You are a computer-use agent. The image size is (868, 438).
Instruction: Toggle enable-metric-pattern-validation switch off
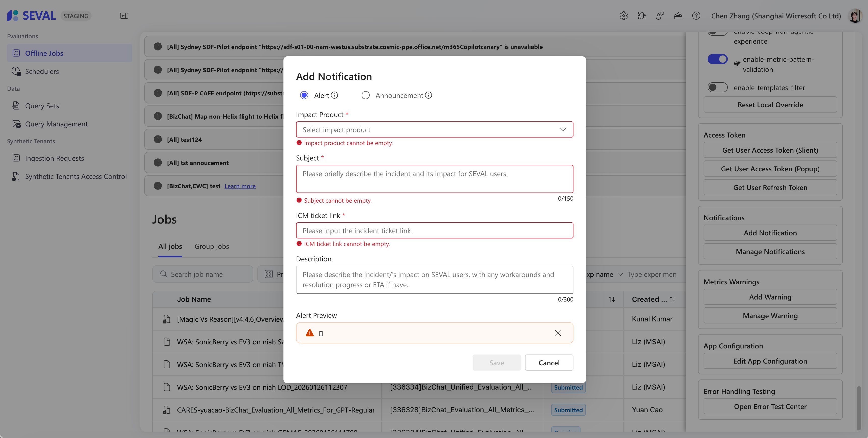point(717,59)
